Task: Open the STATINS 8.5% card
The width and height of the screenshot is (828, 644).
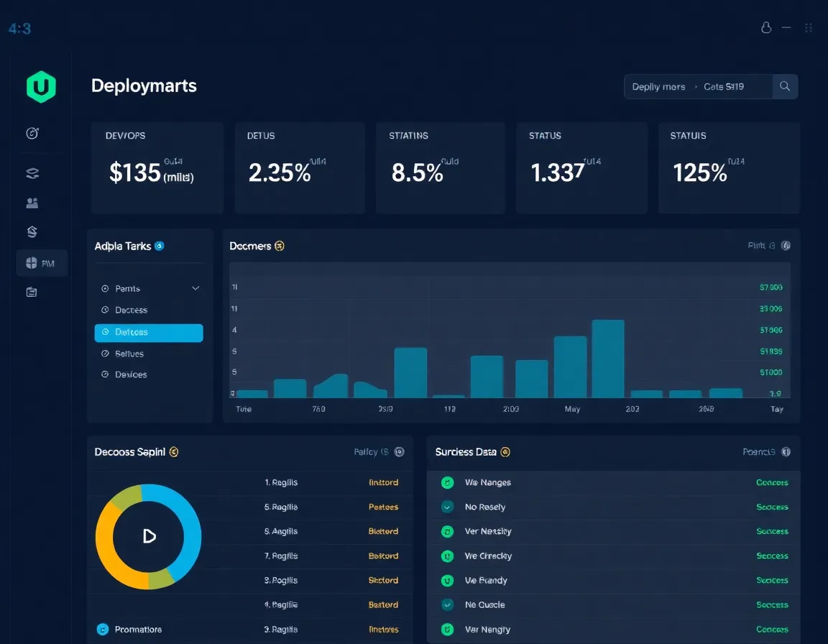Action: (x=441, y=168)
